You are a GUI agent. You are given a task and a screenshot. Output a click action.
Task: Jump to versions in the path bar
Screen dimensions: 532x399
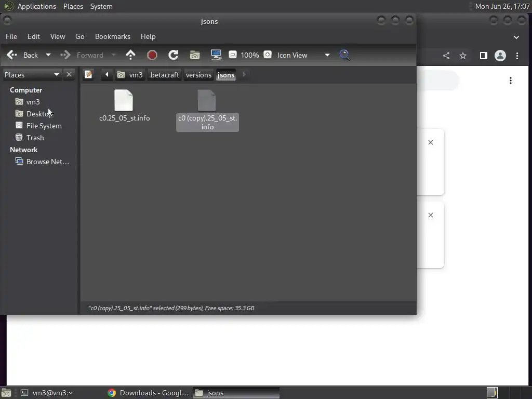click(x=198, y=75)
